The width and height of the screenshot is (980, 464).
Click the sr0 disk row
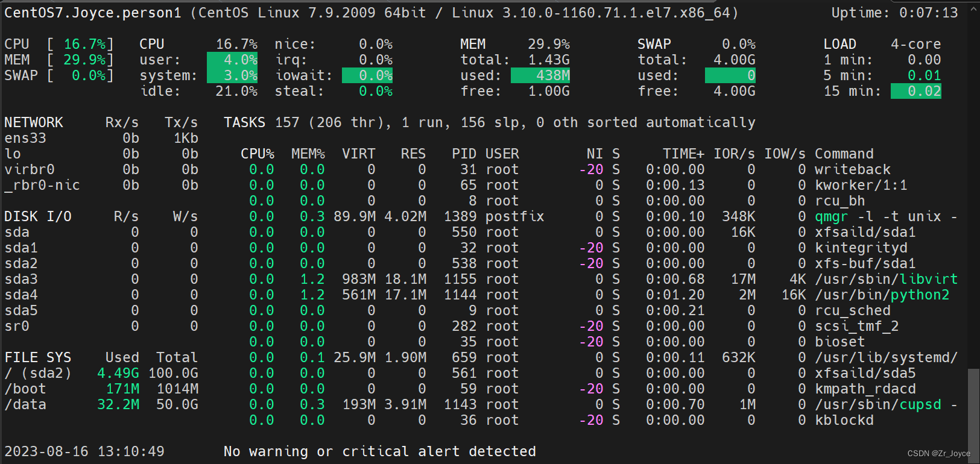click(x=101, y=326)
